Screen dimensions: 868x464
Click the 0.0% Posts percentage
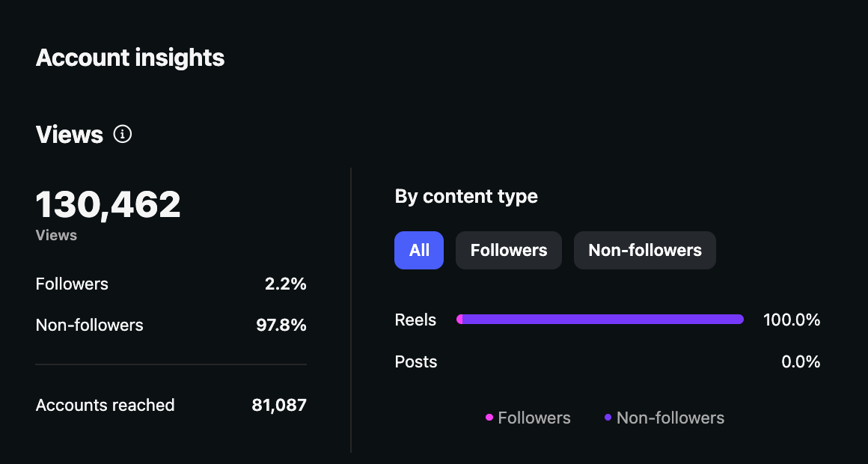[801, 361]
